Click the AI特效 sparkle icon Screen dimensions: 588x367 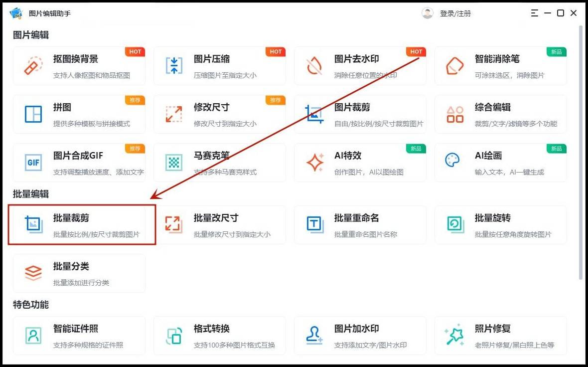315,163
